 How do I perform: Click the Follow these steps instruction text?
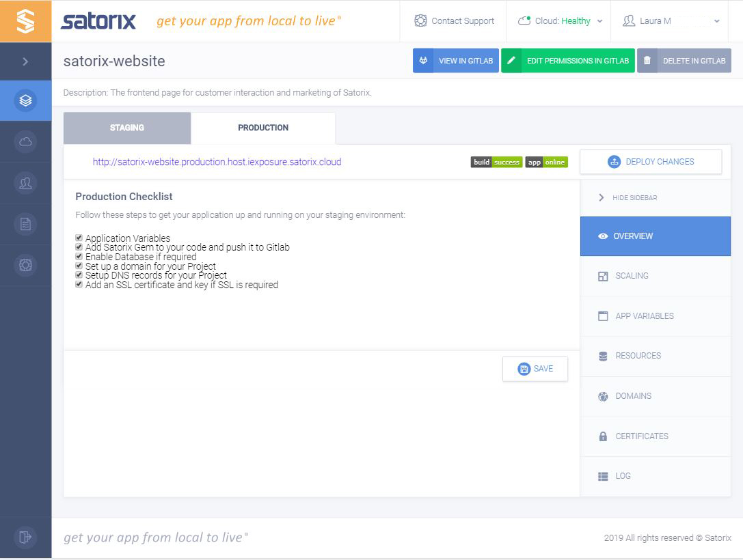[x=240, y=215]
